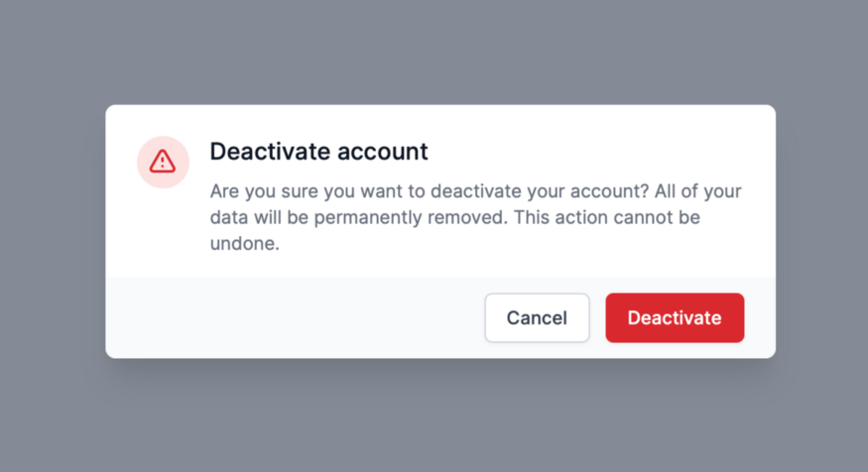Click the white dialog area right of the heading
The width and height of the screenshot is (868, 472).
[595, 152]
